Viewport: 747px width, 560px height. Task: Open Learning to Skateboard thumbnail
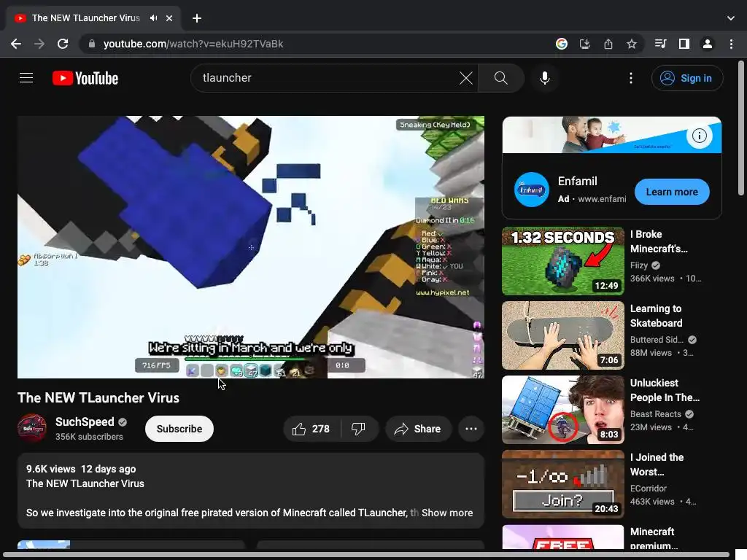(563, 335)
